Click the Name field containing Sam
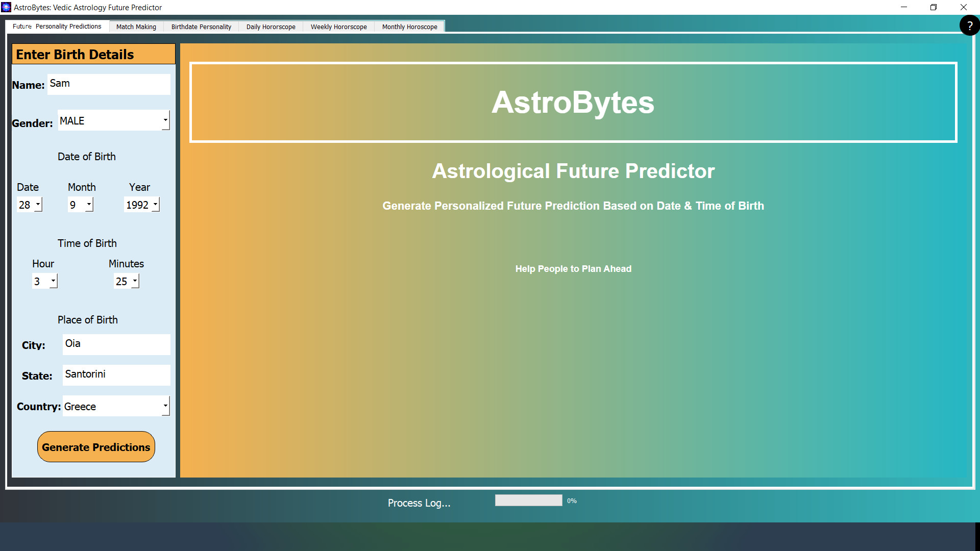980x551 pixels. pos(108,84)
